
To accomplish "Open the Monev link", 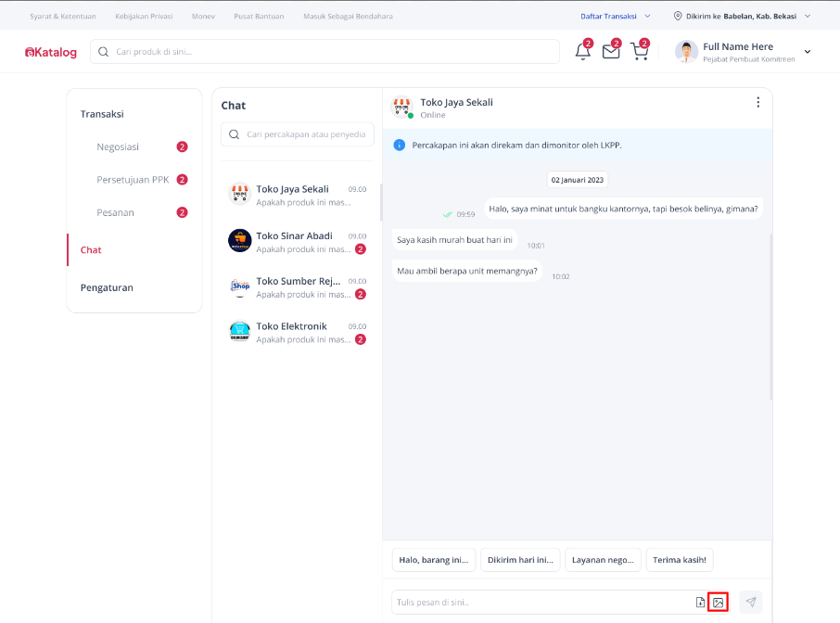I will click(x=203, y=16).
